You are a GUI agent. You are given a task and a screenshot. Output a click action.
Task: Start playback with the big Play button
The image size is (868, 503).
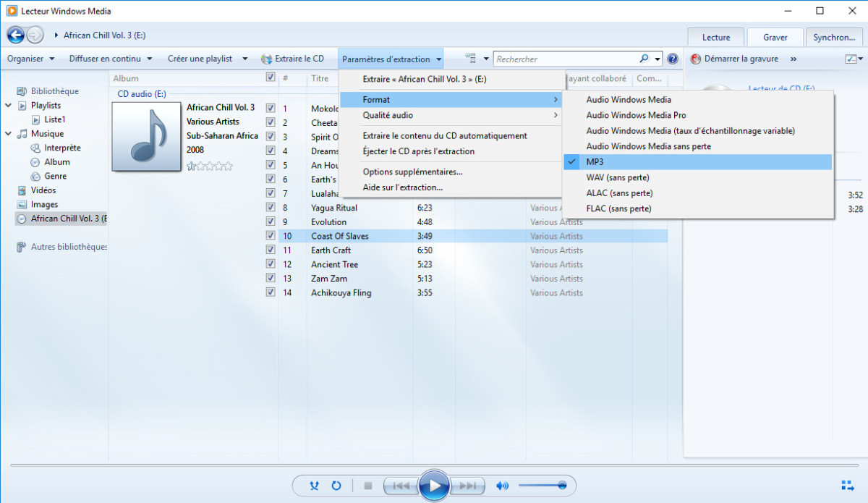434,485
